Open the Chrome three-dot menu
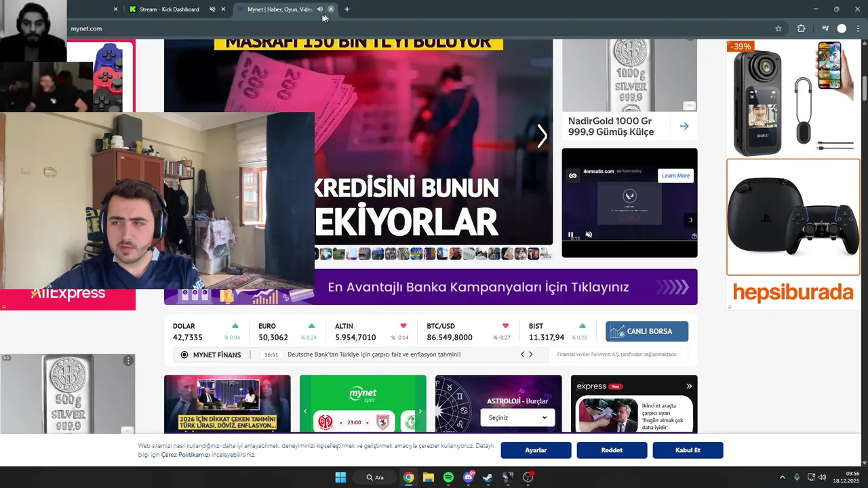This screenshot has width=868, height=488. click(858, 28)
